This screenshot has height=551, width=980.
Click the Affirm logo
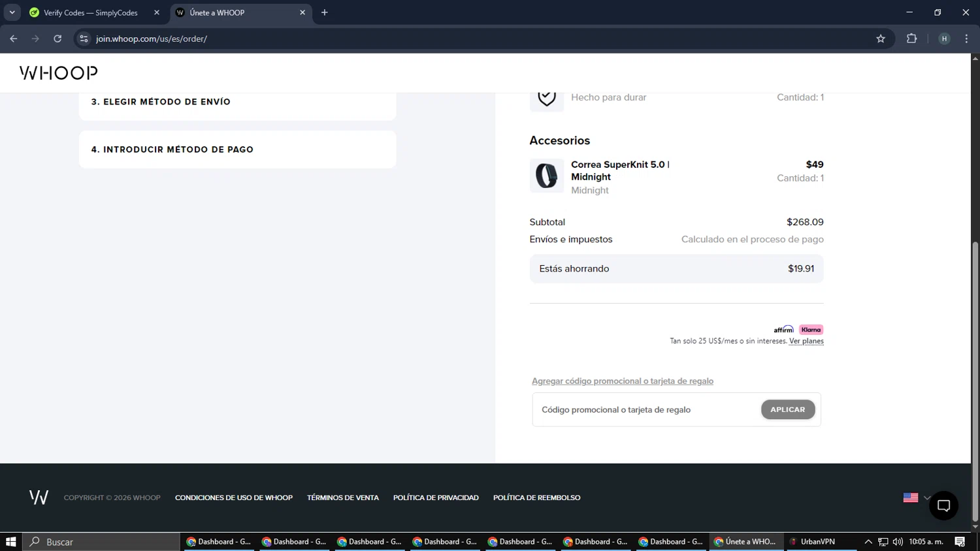pyautogui.click(x=783, y=330)
